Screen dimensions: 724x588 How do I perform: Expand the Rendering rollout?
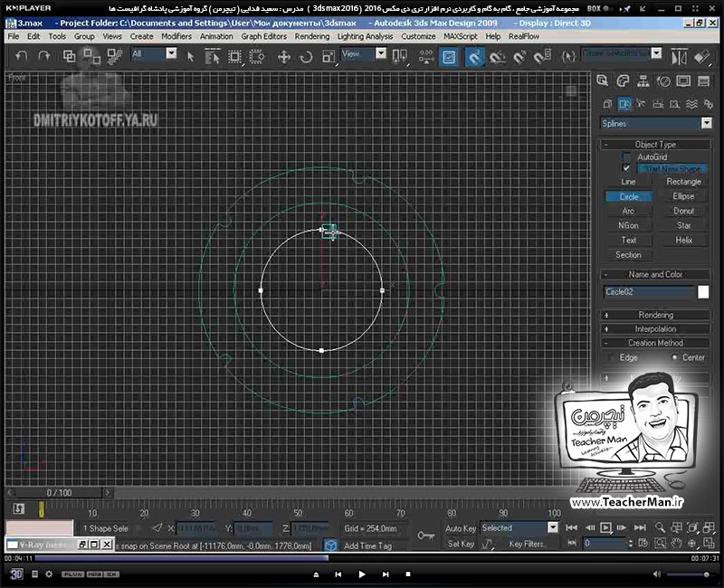(x=655, y=315)
